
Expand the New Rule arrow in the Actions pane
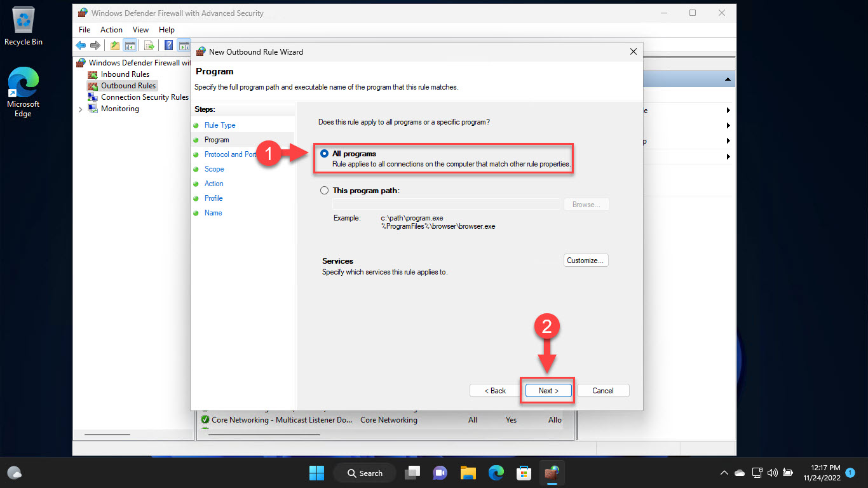tap(728, 110)
